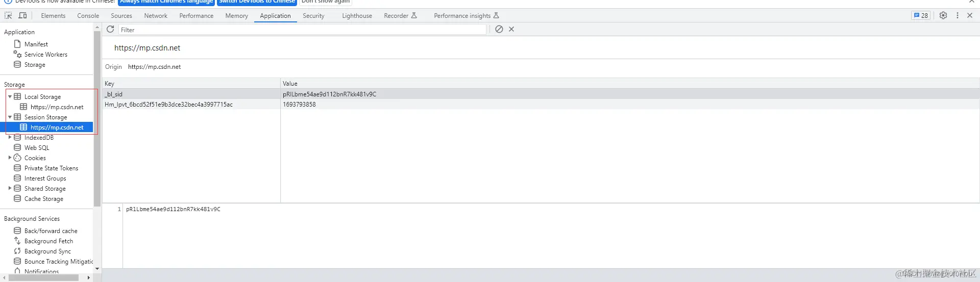This screenshot has height=282, width=980.
Task: Open the 28 issues counter
Action: point(921,15)
